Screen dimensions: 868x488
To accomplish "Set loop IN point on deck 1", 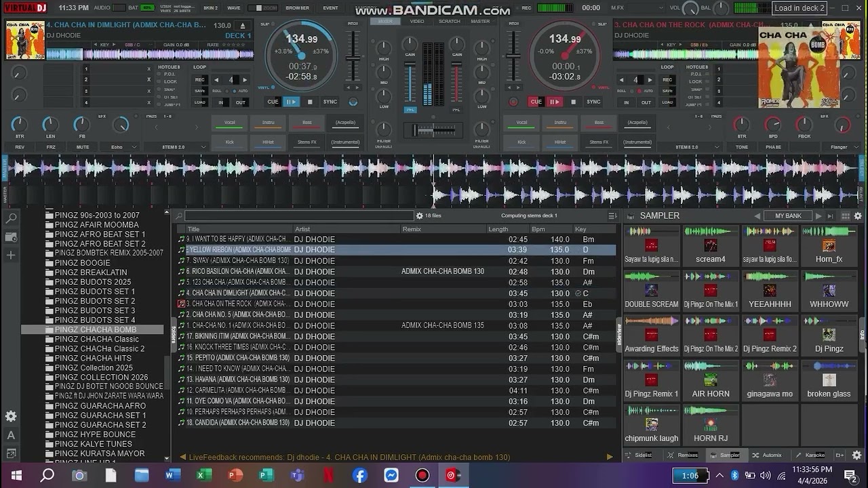I will click(220, 102).
